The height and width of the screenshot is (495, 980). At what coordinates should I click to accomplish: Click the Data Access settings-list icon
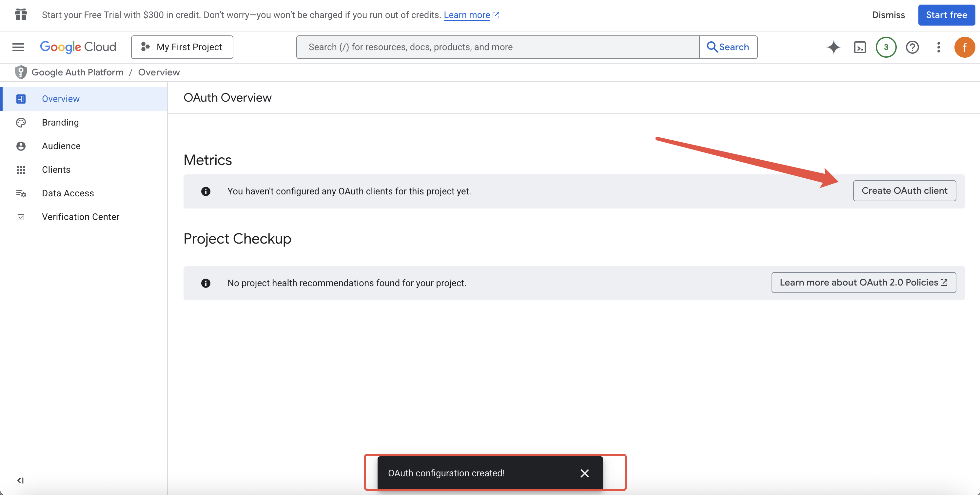click(x=21, y=193)
